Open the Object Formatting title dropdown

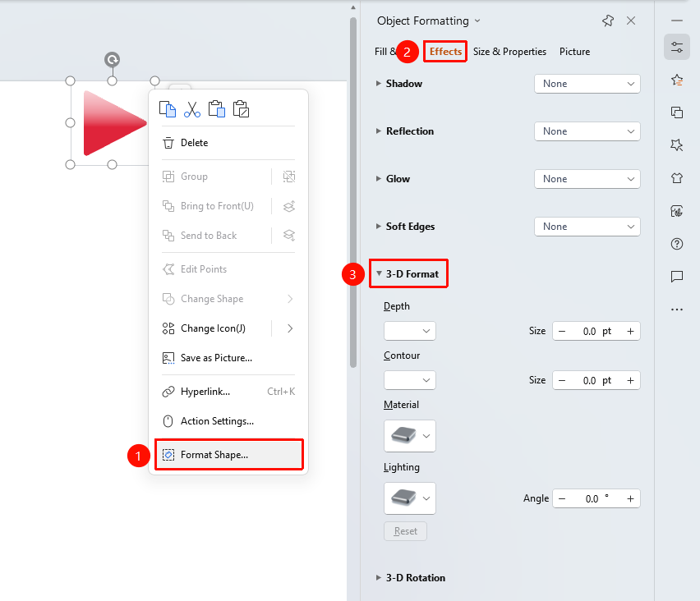[477, 21]
